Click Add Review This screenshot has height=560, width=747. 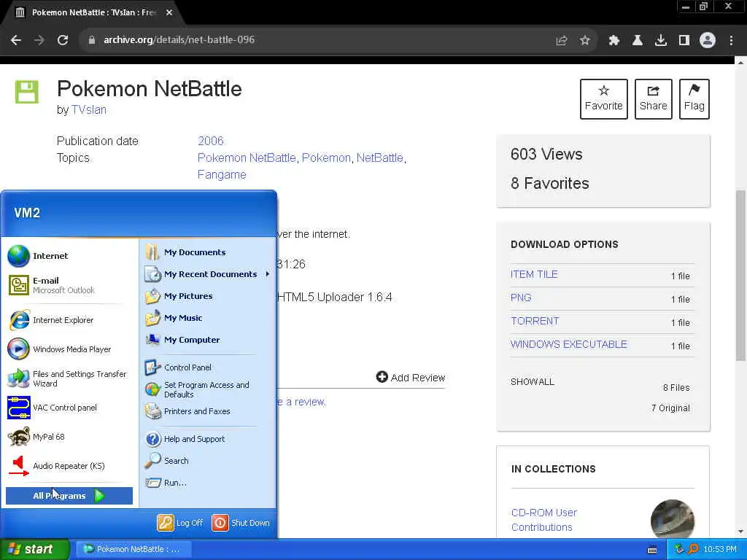pos(411,378)
